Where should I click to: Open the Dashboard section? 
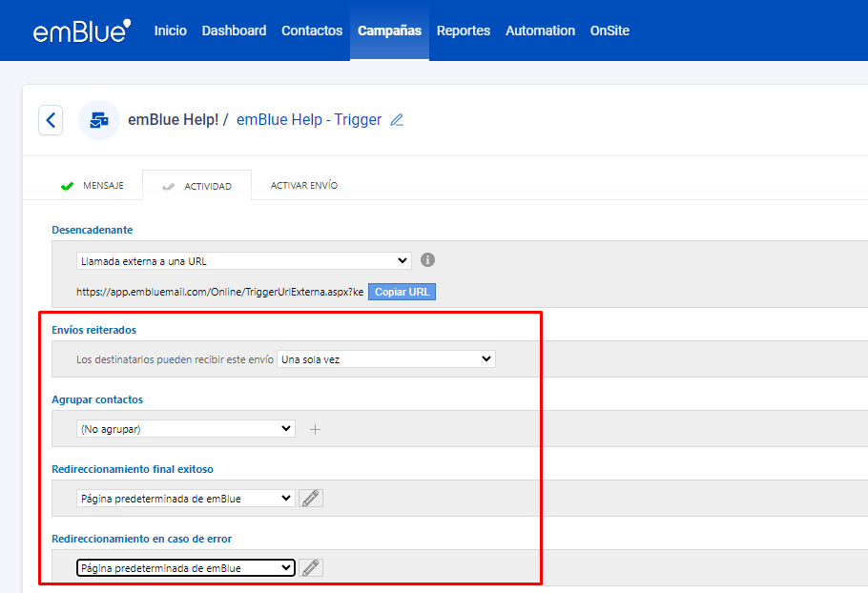[234, 31]
